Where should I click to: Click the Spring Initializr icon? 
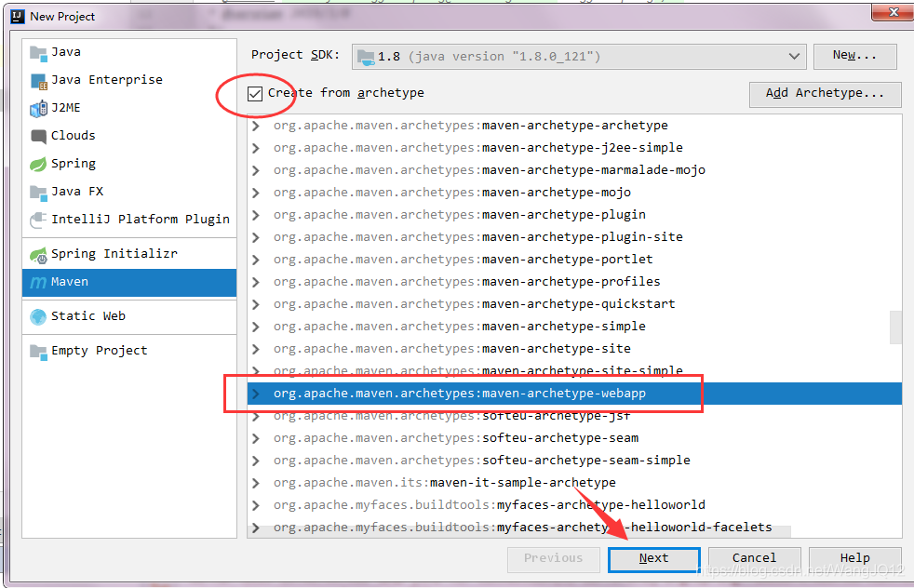38,255
